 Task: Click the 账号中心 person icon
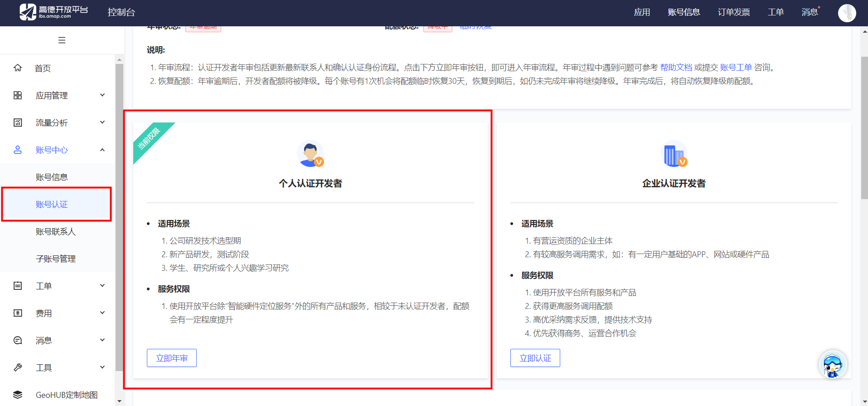point(18,149)
